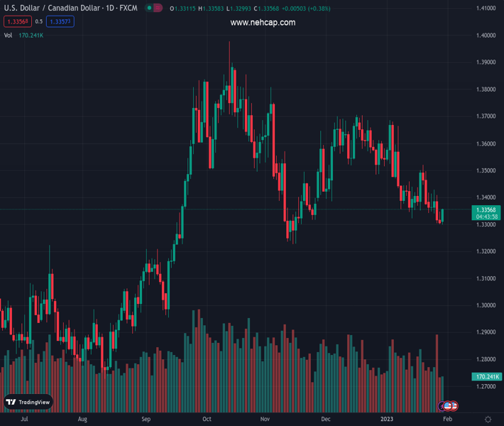Screen dimensions: 504x426
Task: Click the TradingView logo badge
Action: click(28, 402)
